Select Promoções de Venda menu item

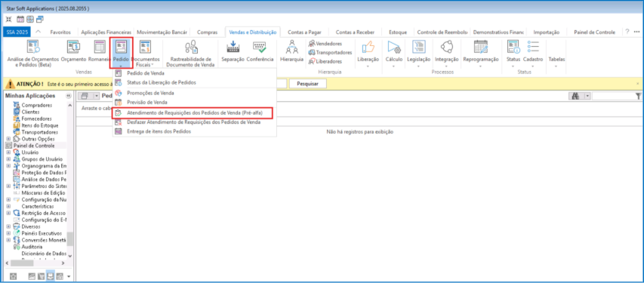coord(195,93)
